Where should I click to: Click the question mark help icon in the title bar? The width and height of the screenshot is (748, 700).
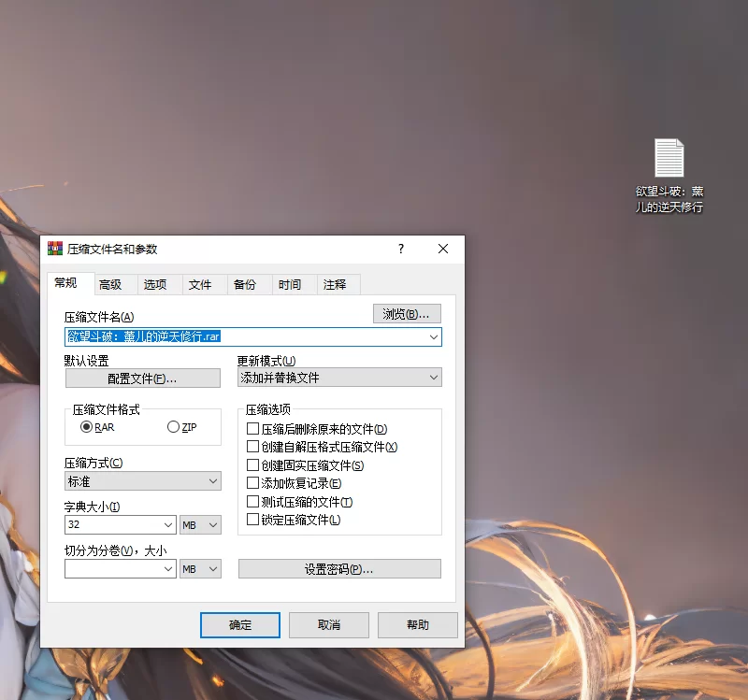pyautogui.click(x=401, y=249)
